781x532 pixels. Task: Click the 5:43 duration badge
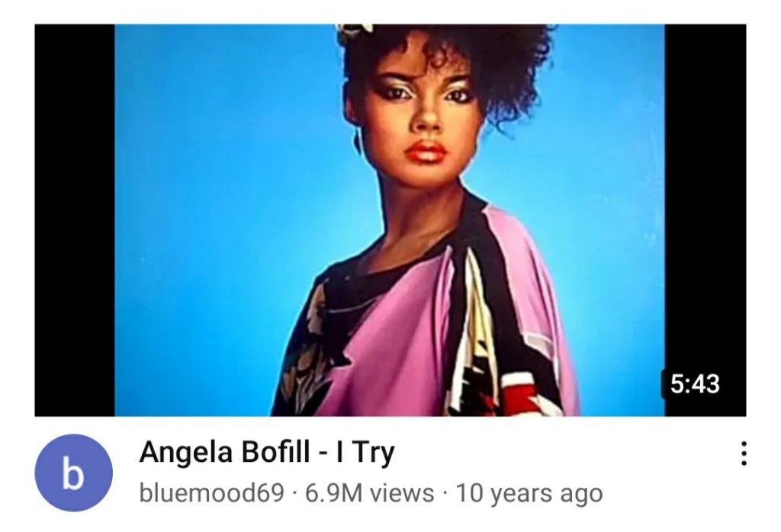pos(695,384)
